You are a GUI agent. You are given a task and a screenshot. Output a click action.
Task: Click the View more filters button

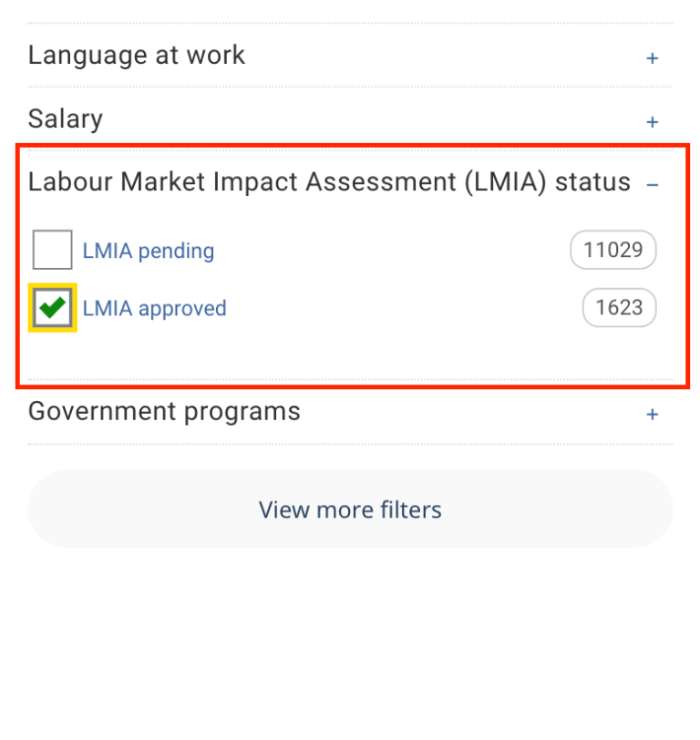point(350,509)
